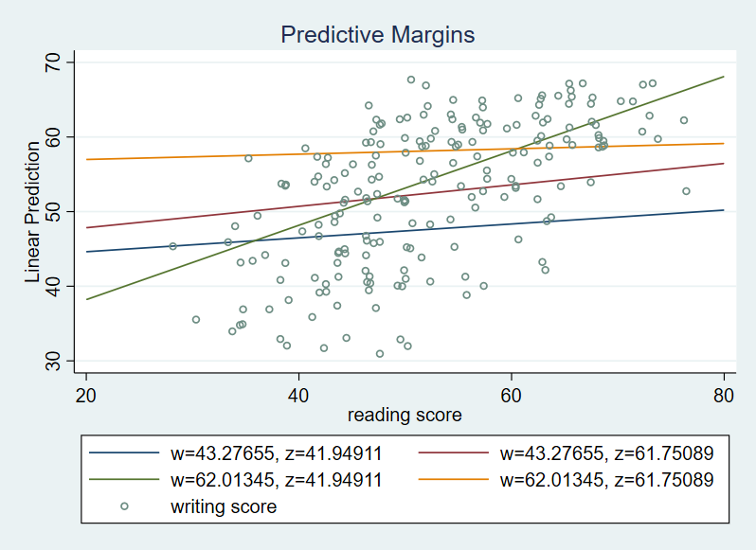Click the circle marker icon in the legend
The height and width of the screenshot is (550, 756).
[x=124, y=506]
